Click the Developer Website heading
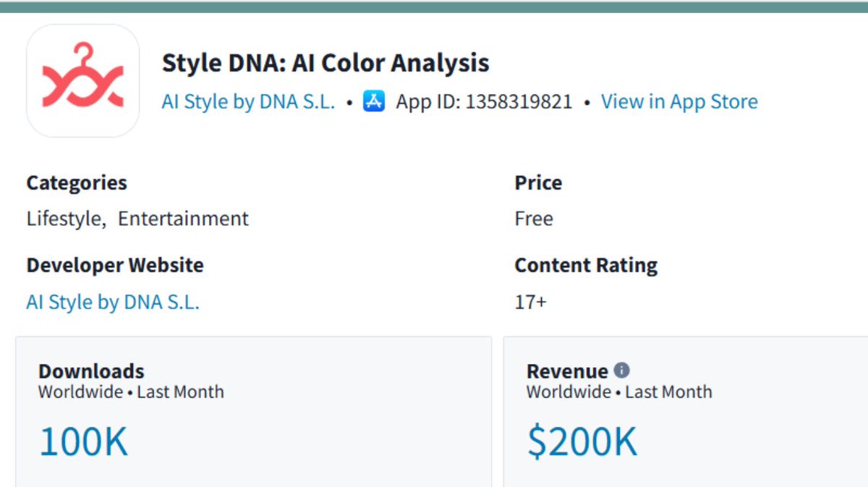 (x=115, y=266)
